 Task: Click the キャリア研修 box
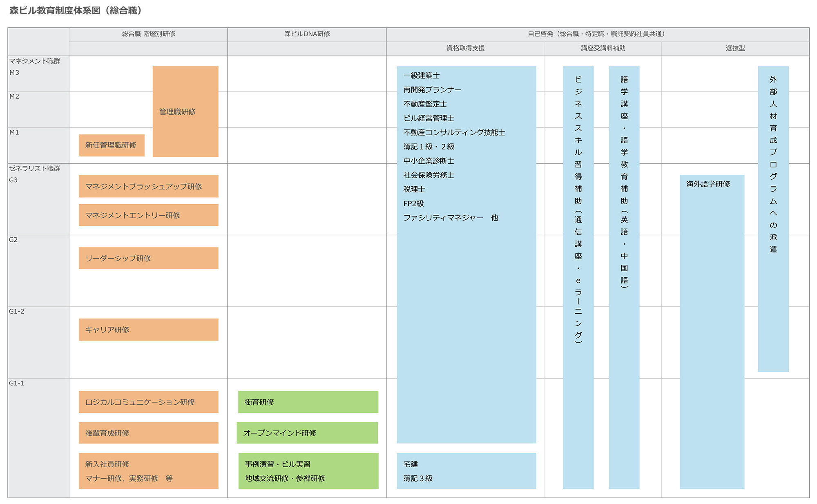click(x=148, y=330)
